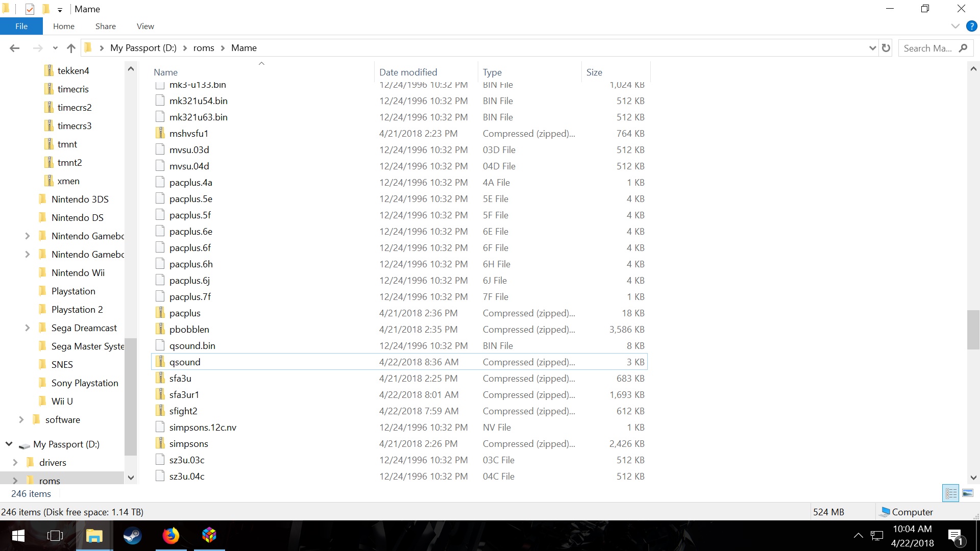
Task: Select Nintendo 3DS folder in the tree
Action: [x=80, y=199]
